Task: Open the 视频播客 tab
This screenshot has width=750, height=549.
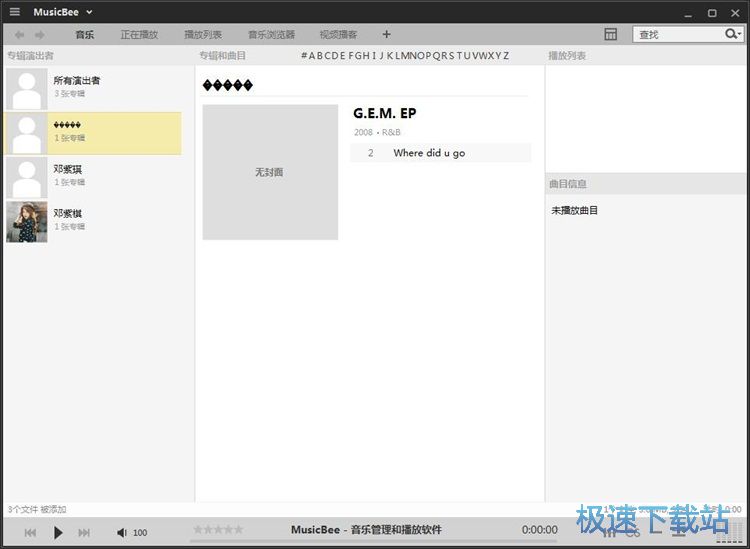Action: pyautogui.click(x=338, y=34)
